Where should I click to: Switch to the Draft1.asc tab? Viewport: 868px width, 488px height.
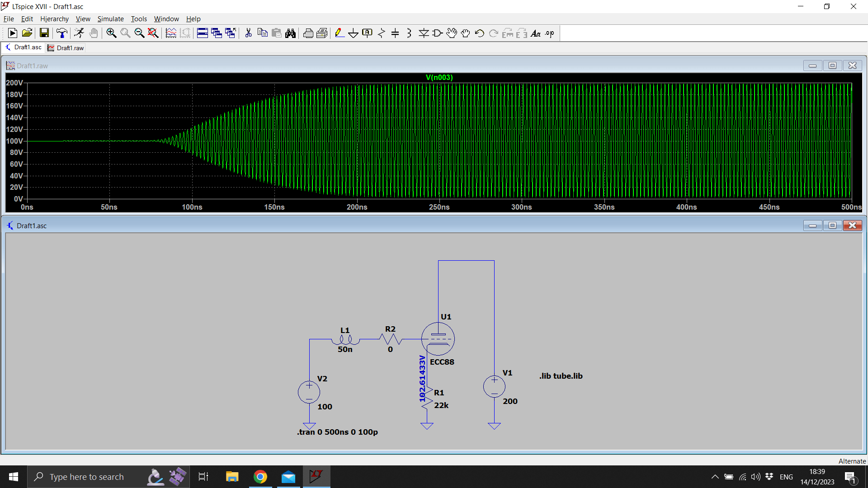23,47
